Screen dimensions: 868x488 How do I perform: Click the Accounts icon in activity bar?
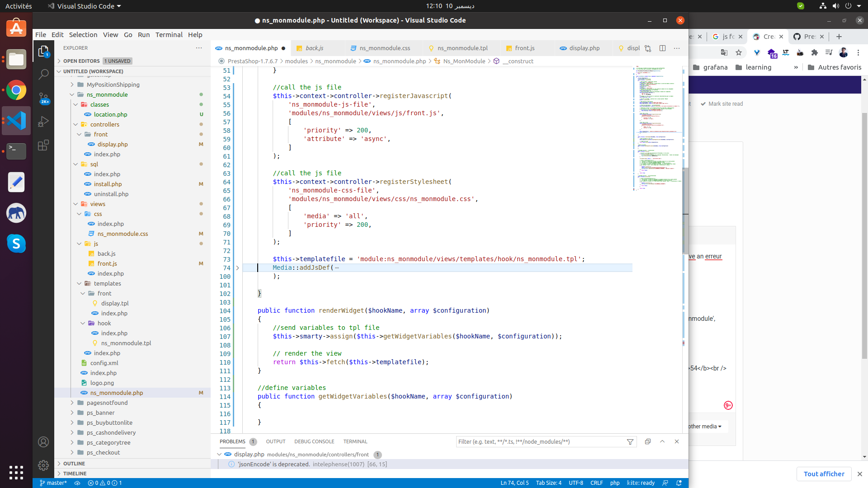click(43, 442)
